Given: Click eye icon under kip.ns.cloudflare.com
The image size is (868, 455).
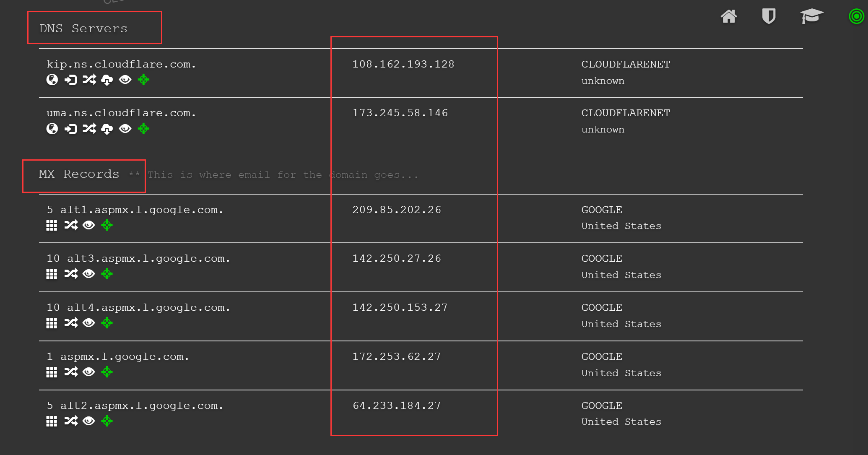Looking at the screenshot, I should (125, 80).
